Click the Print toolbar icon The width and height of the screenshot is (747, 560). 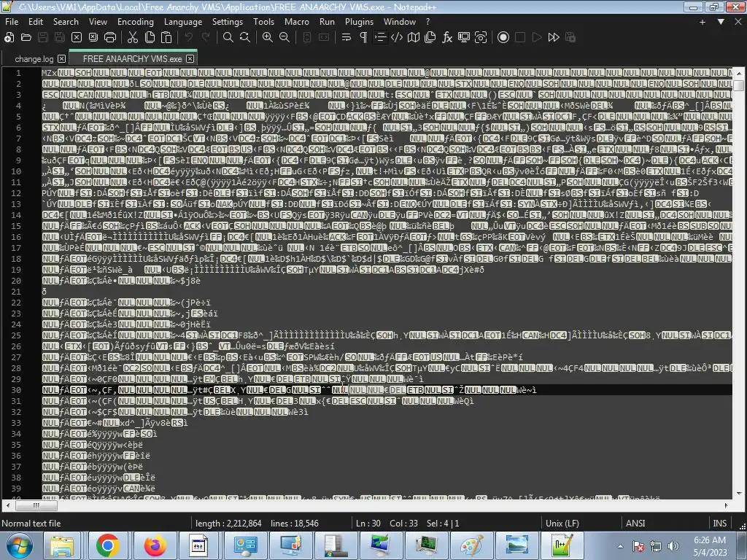tap(110, 38)
